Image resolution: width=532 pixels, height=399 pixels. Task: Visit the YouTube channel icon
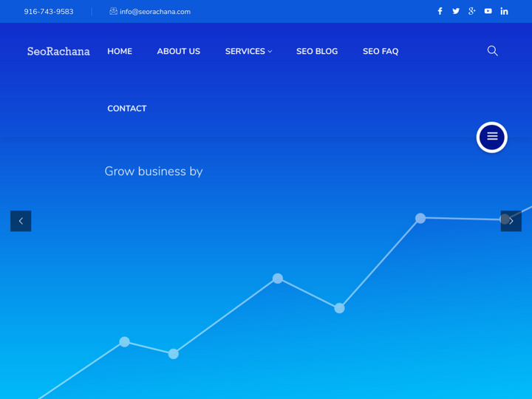point(488,11)
